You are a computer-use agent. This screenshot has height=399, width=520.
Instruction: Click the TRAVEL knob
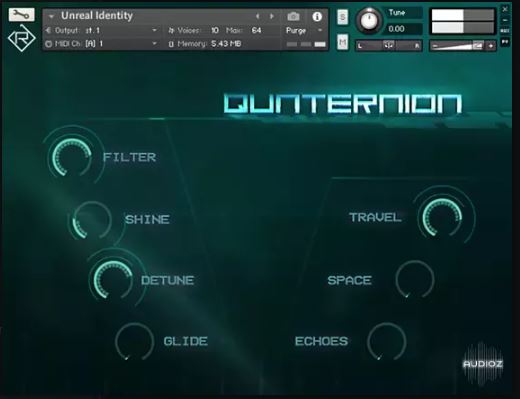(442, 217)
